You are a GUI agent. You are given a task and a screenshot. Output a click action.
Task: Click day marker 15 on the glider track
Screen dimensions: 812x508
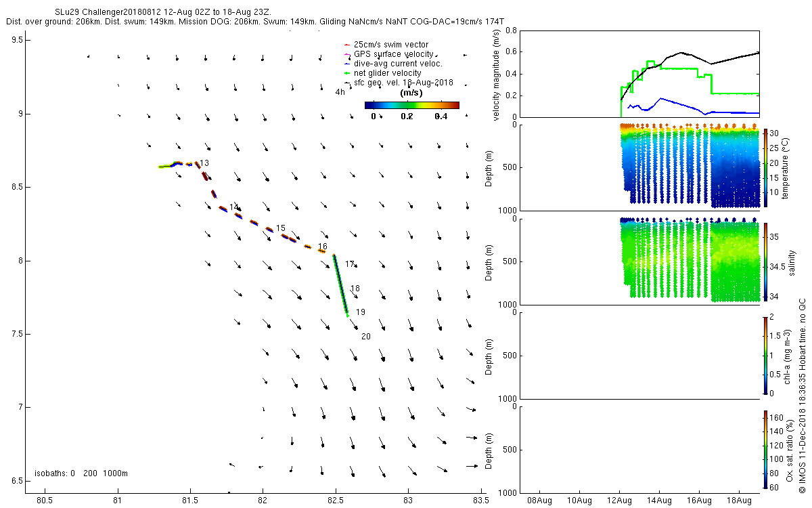pyautogui.click(x=281, y=228)
